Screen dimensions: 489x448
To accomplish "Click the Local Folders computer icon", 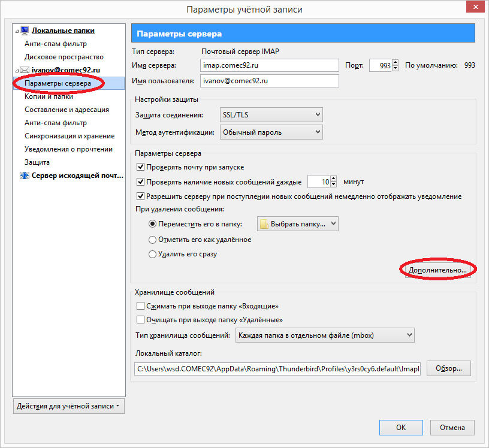I will click(x=25, y=31).
